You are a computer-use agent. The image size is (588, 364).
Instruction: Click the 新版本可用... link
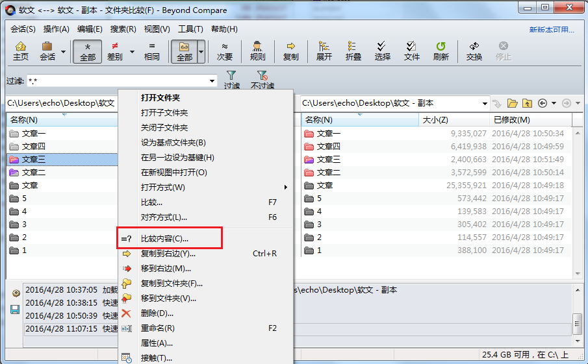pyautogui.click(x=552, y=30)
